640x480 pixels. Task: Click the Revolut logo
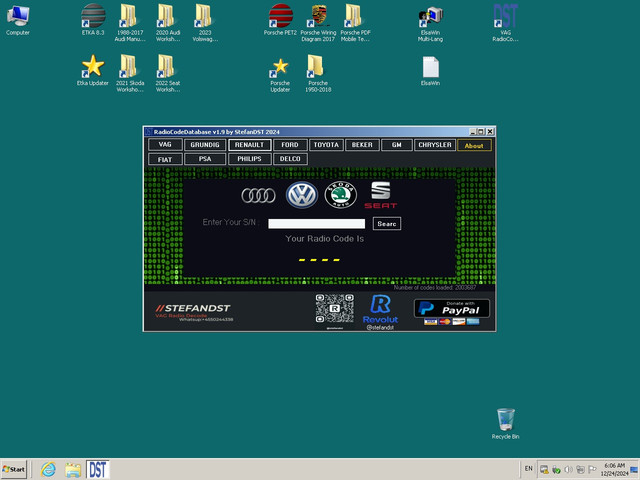pyautogui.click(x=380, y=309)
